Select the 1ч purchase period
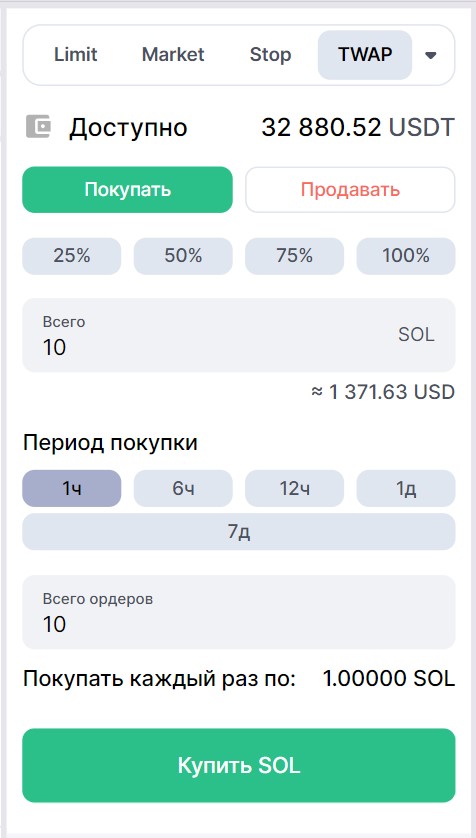Image resolution: width=476 pixels, height=838 pixels. [x=72, y=488]
